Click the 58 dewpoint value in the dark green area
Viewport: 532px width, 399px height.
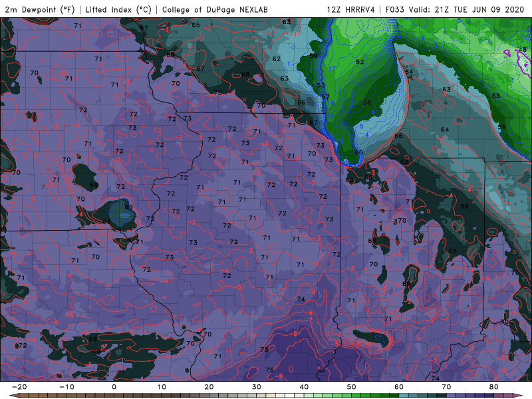tap(367, 102)
